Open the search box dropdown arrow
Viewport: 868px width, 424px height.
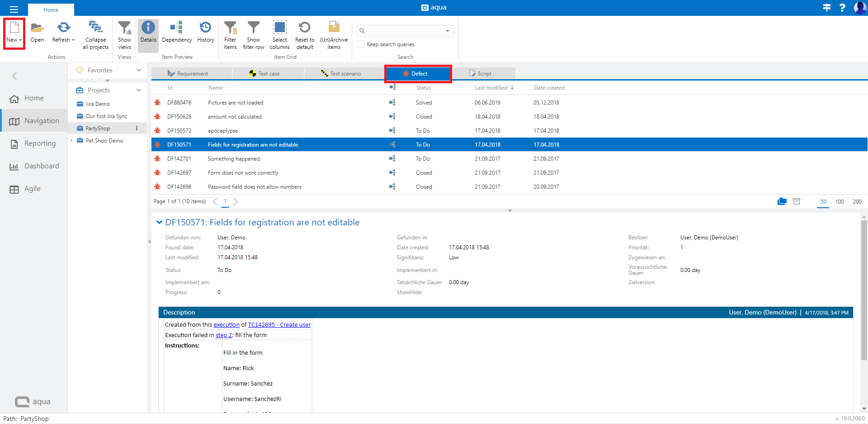tap(448, 31)
